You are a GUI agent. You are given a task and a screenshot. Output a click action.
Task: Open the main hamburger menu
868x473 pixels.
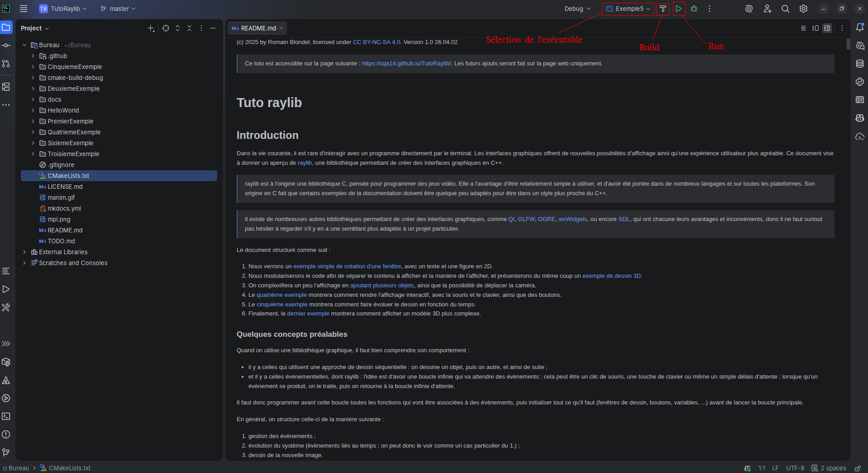tap(24, 9)
